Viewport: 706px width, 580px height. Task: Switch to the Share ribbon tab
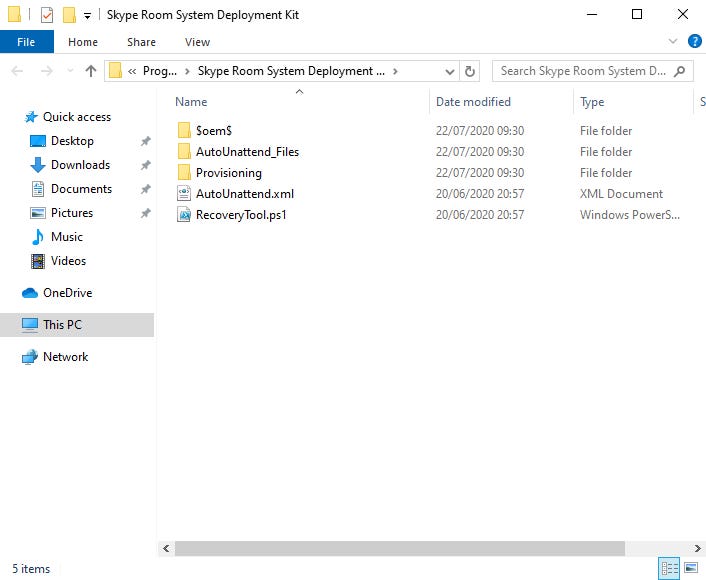(x=141, y=42)
